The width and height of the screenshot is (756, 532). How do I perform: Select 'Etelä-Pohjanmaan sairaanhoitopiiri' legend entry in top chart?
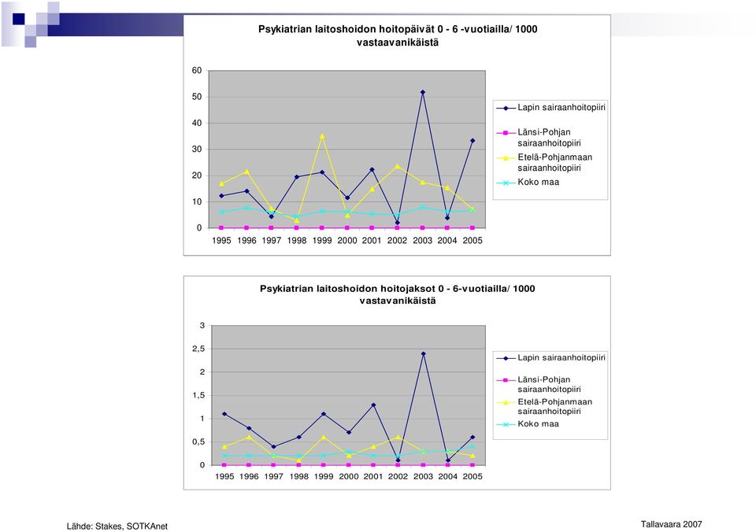click(x=544, y=162)
